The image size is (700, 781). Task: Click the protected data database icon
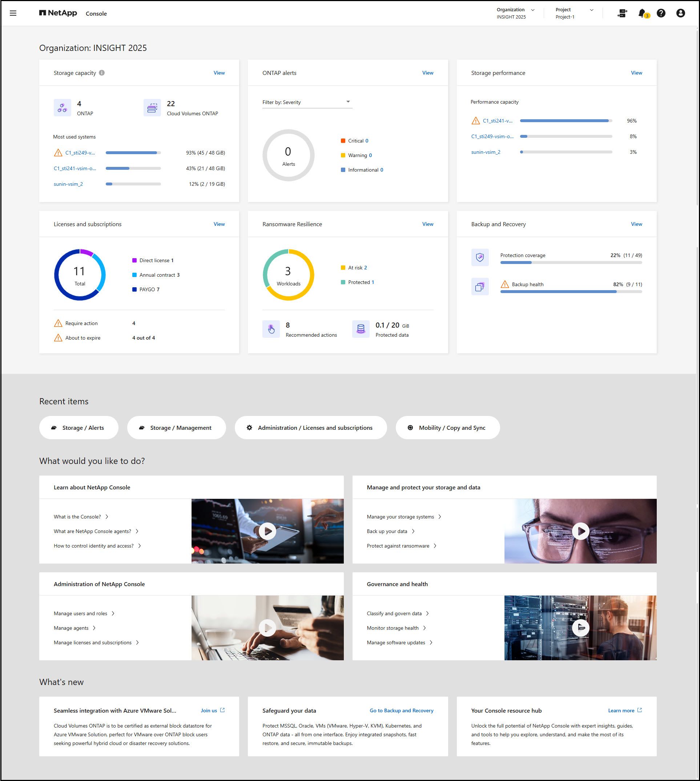tap(361, 329)
